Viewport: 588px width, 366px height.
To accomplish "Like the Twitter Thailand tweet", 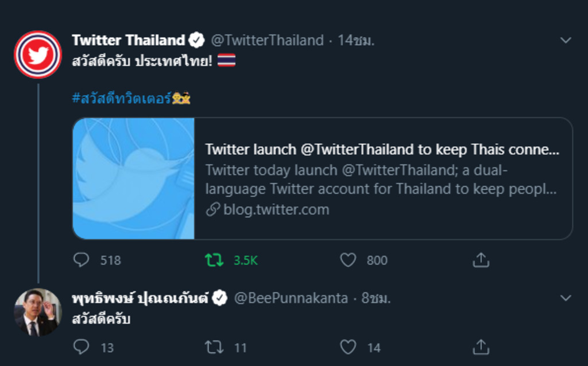I will [348, 260].
